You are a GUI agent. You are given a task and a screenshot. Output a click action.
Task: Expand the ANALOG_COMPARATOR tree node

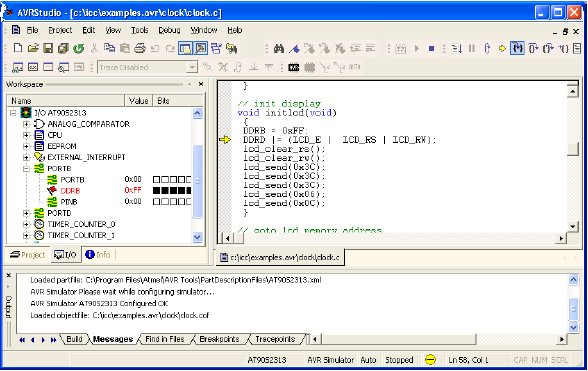click(x=26, y=124)
